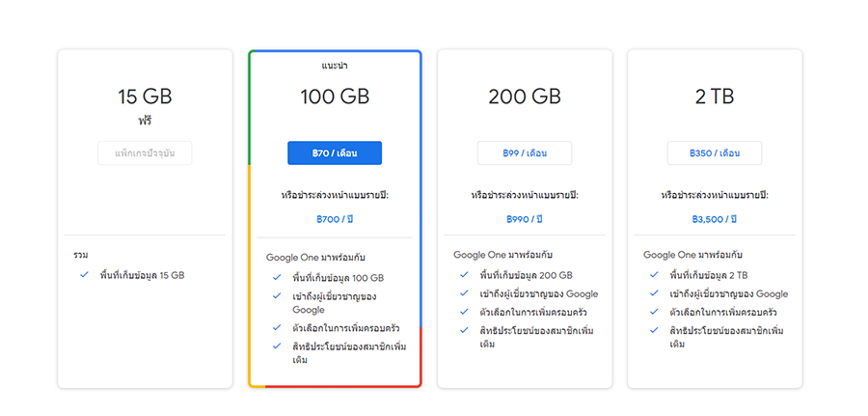Screen dimensions: 868x416
Task: Click checkmark beside พื้นที่เก็บข้อมูล 200 GB
Action: [465, 275]
